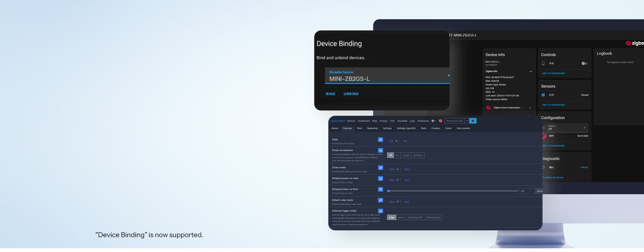Click the Delayed power on time slider
644x252 pixels.
453,191
